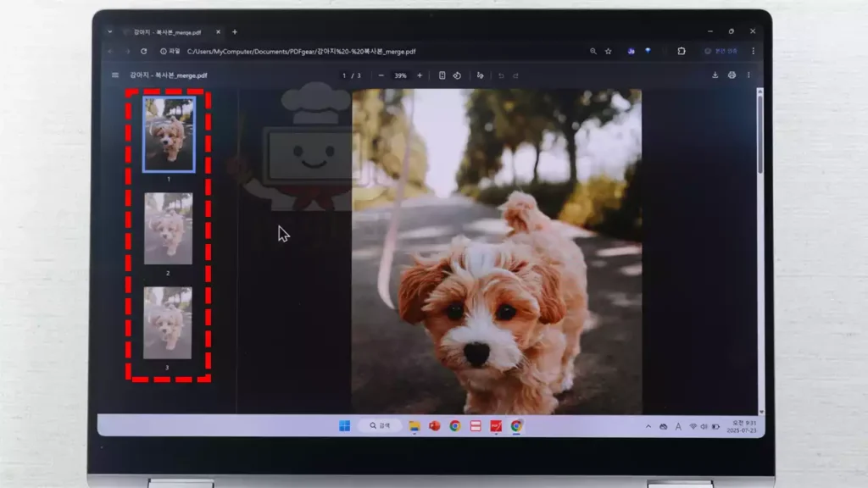Select page 2 thumbnail

[168, 229]
